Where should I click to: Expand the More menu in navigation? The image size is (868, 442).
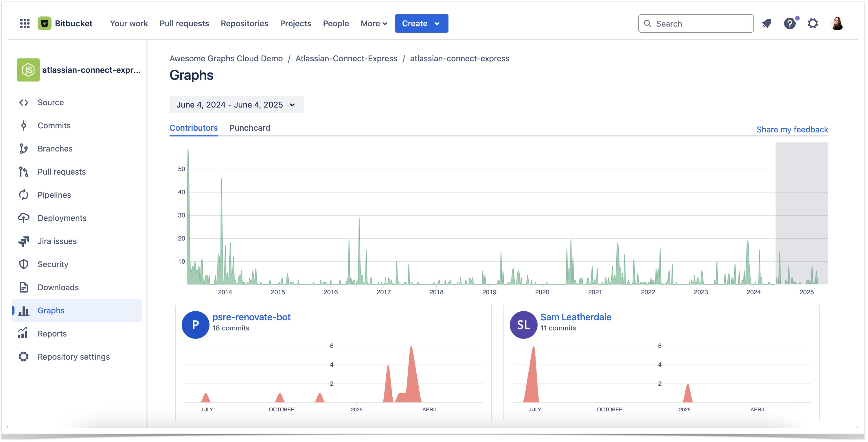coord(374,24)
